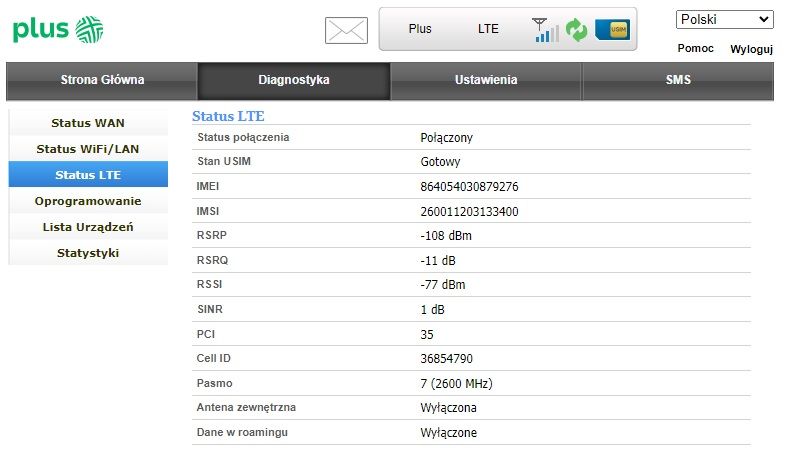785x472 pixels.
Task: Switch to the Strona Główna tab
Action: pos(102,81)
